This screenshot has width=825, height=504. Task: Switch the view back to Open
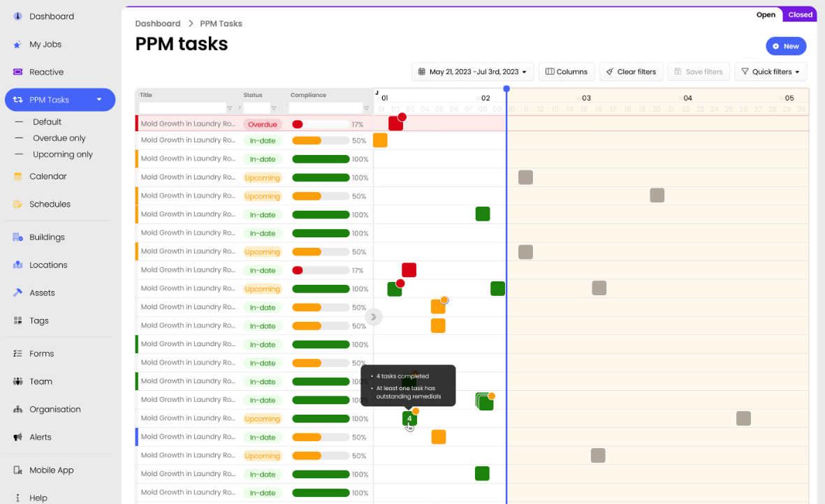[766, 14]
